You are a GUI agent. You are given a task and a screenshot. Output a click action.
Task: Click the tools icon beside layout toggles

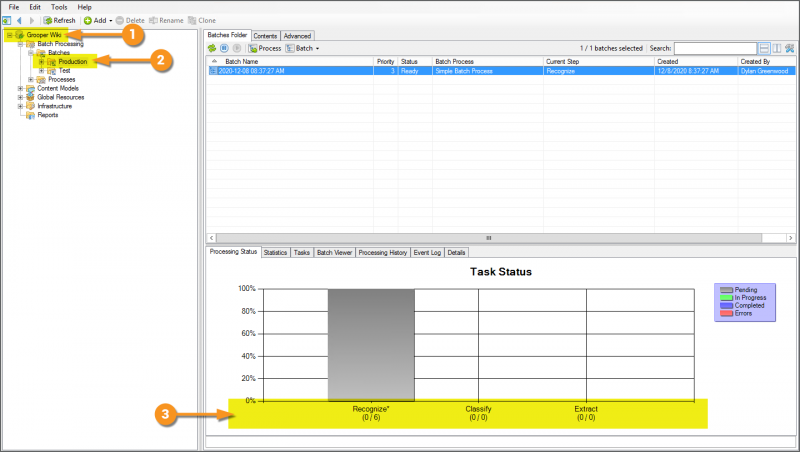click(x=790, y=48)
